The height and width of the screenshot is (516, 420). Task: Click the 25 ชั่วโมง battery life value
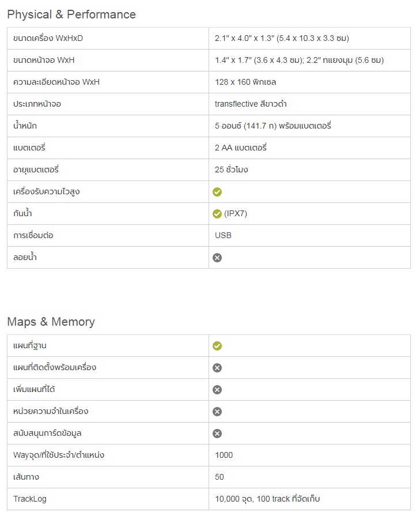coord(232,170)
